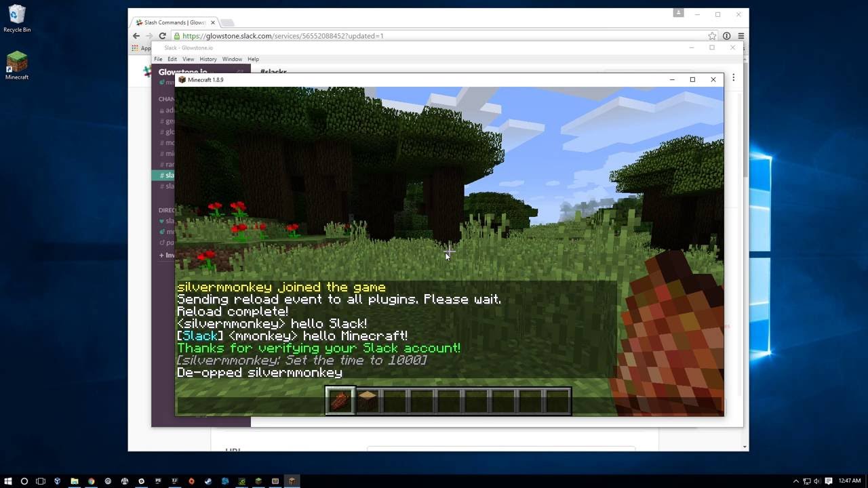Click 'De-opped silvermmonkey' chat line

(260, 373)
